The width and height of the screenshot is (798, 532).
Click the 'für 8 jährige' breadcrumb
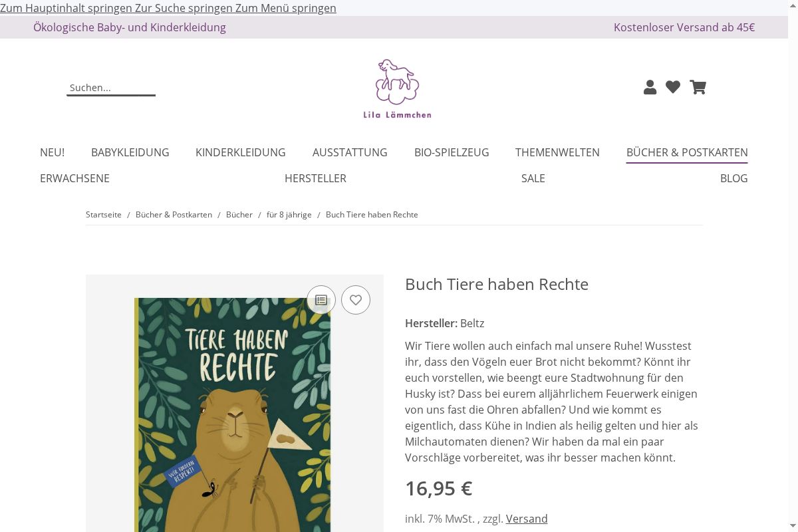pos(289,215)
